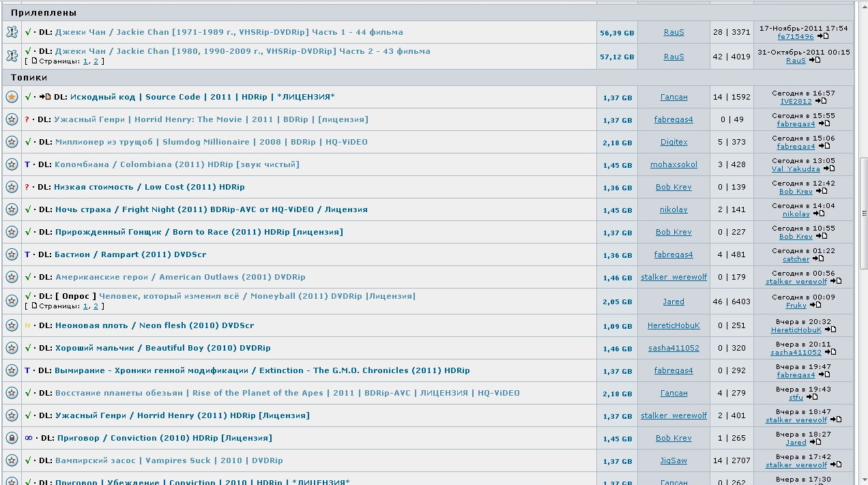Screen dimensions: 868x485
Task: Open Rise of the Planet of the Apes topic
Action: (287, 393)
